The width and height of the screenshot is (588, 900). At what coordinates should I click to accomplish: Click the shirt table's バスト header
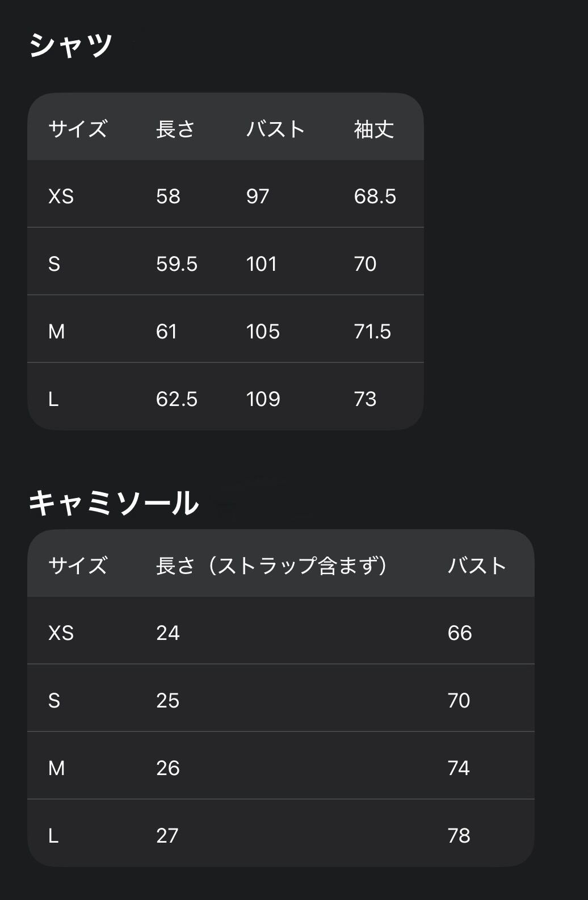click(x=275, y=129)
